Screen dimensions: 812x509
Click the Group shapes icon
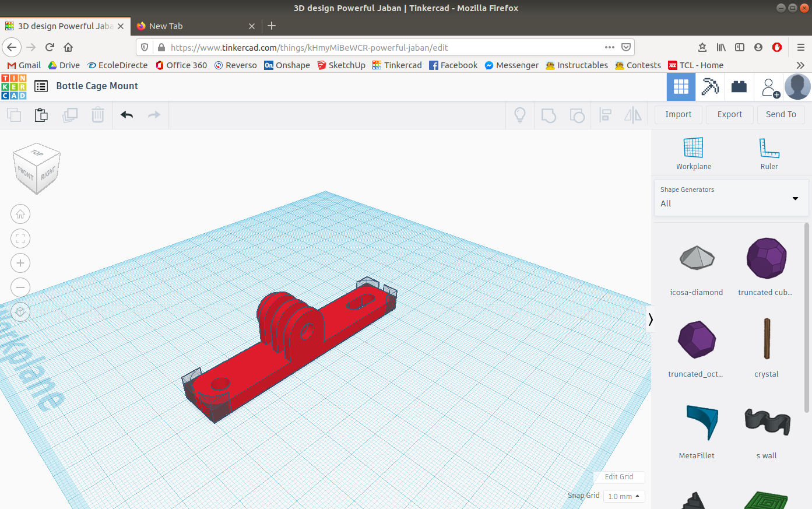[549, 115]
